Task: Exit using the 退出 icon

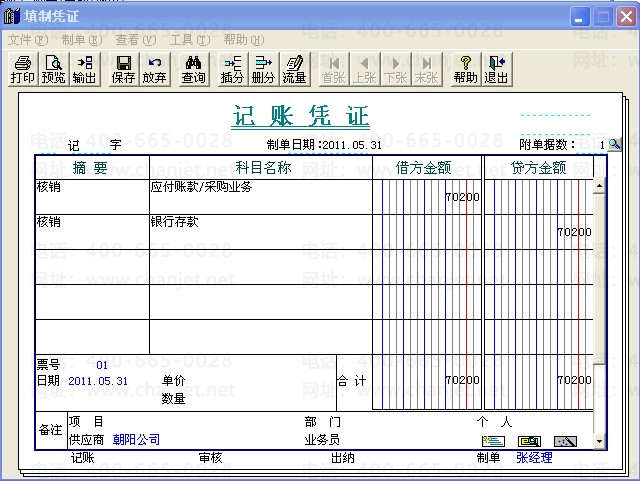Action: [496, 69]
